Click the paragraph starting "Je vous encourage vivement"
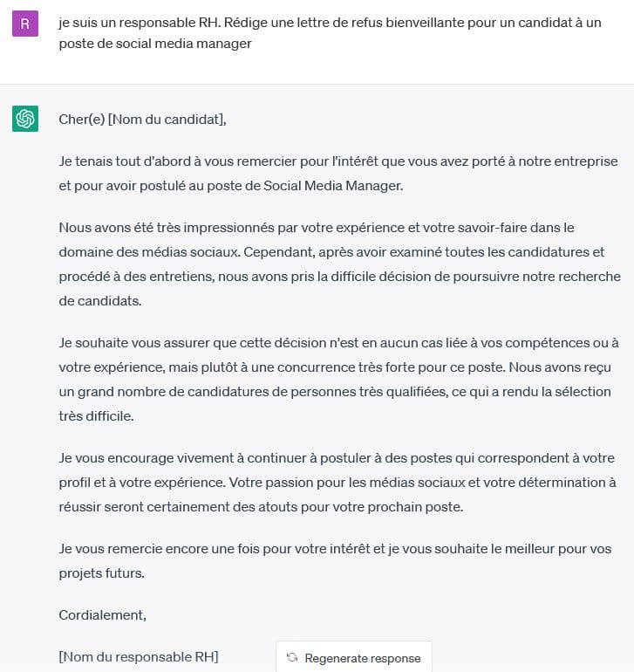The width and height of the screenshot is (634, 672). pos(337,482)
